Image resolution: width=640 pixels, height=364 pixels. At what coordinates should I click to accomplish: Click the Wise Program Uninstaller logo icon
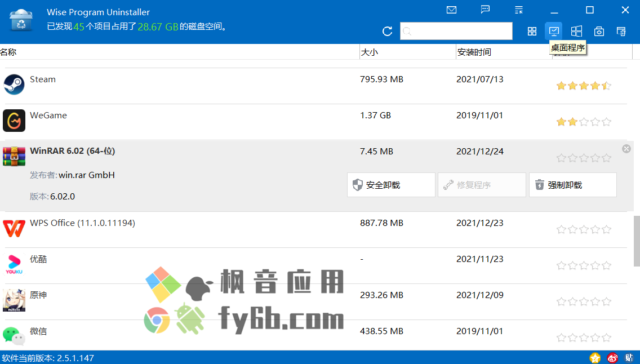[x=21, y=20]
